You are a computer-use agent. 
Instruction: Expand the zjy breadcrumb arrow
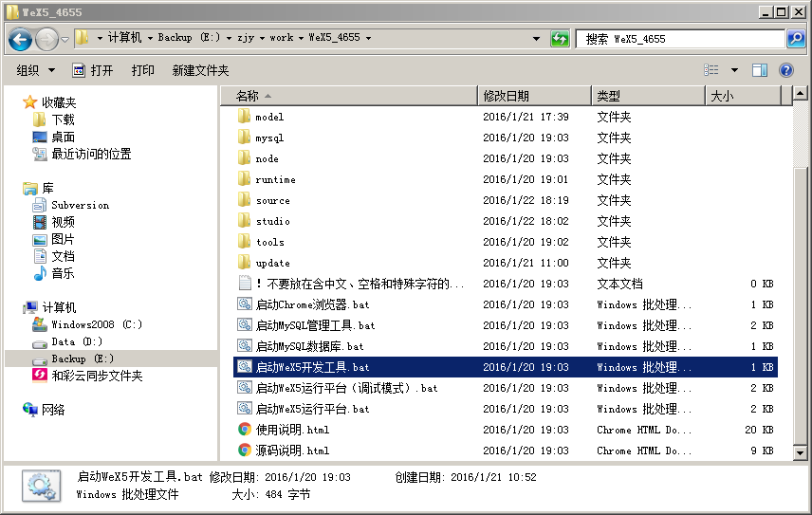(262, 38)
